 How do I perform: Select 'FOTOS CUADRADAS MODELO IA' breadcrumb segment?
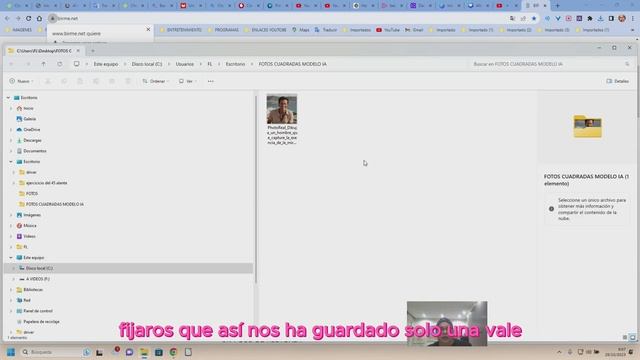click(293, 64)
